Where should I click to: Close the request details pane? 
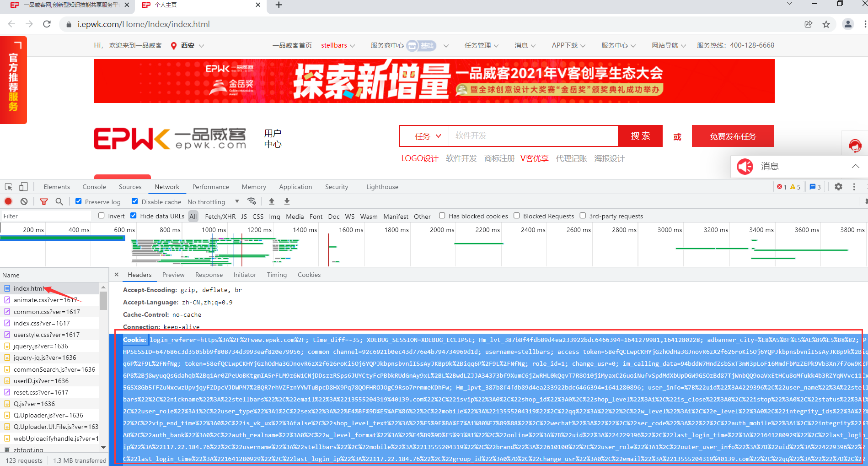coord(117,275)
